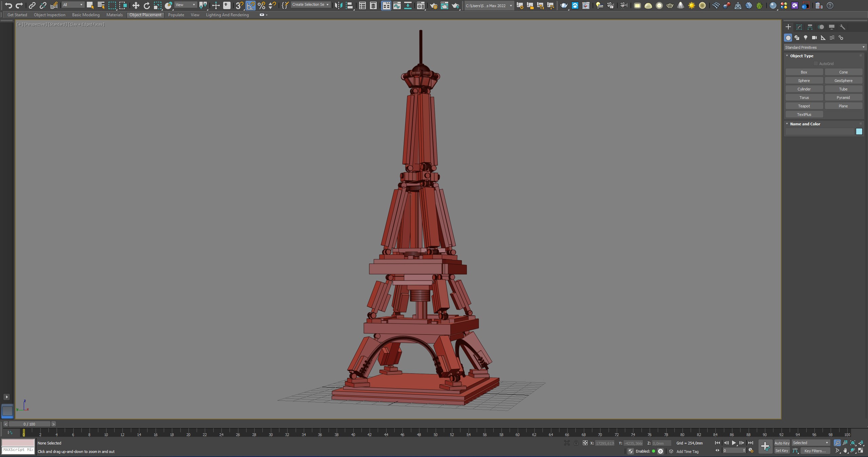Click the Align tool icon
The height and width of the screenshot is (457, 868).
349,5
